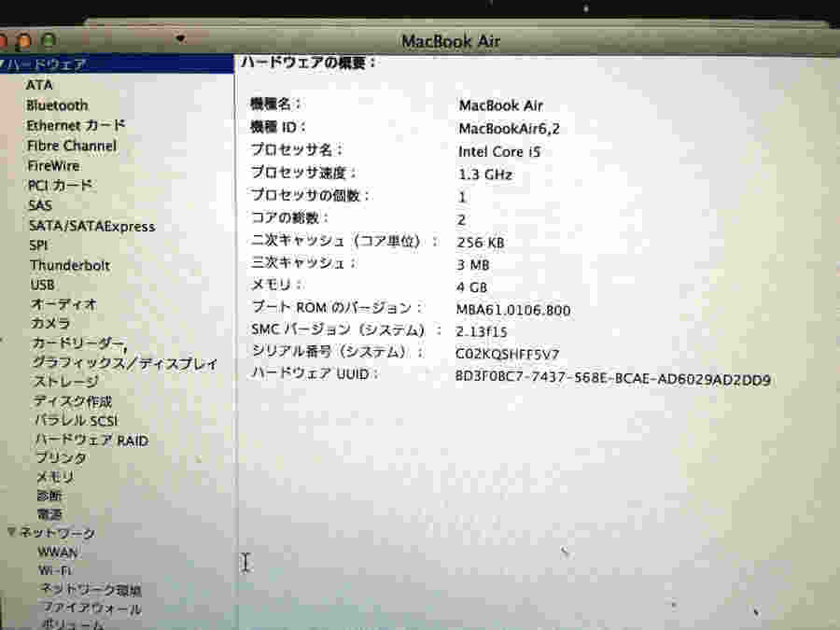The image size is (840, 630).
Task: Select グラフィックス/ディスプレイ in sidebar
Action: tap(125, 363)
